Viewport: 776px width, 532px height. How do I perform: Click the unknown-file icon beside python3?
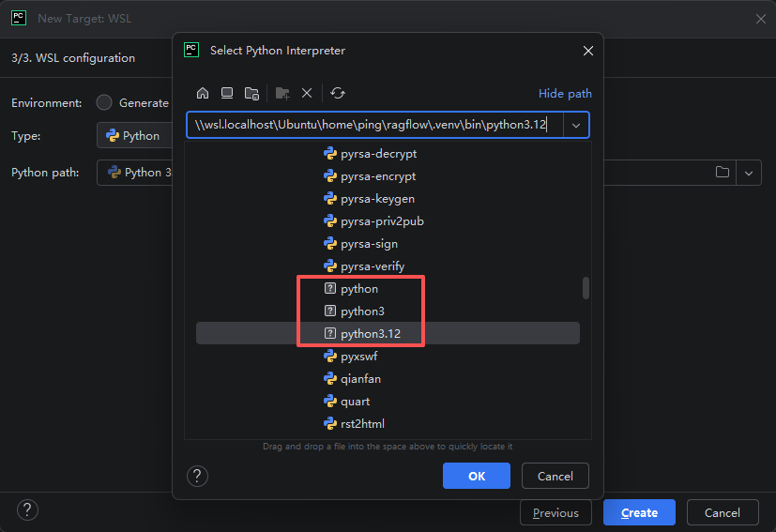[x=330, y=311]
